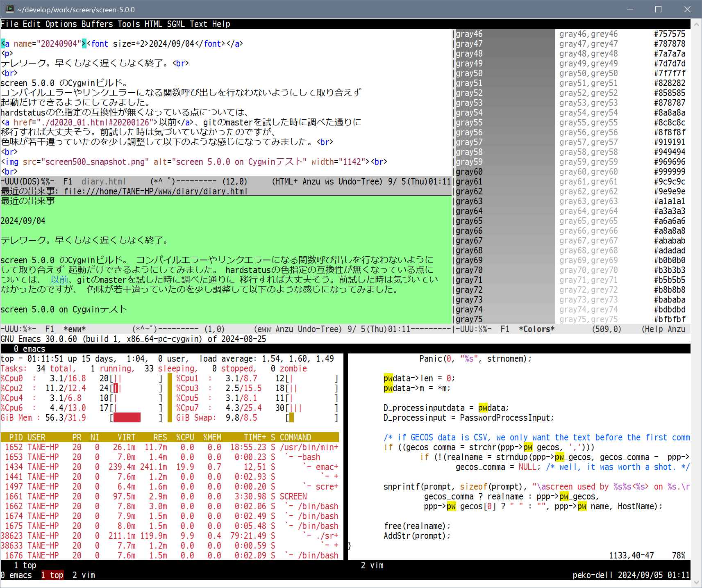Viewport: 702px width, 588px height.
Task: Click the %Cpu7 usage bar
Action: pyautogui.click(x=311, y=408)
